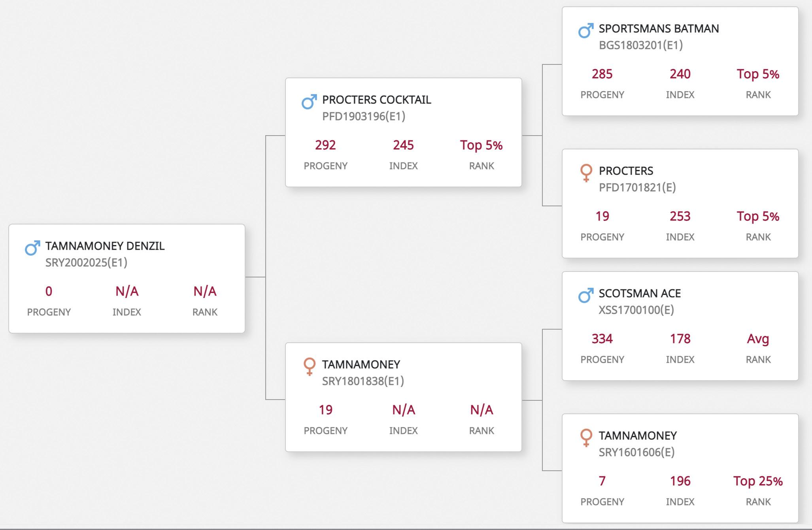The image size is (812, 530).
Task: Click the tag number SRY2002025(E1)
Action: point(86,262)
